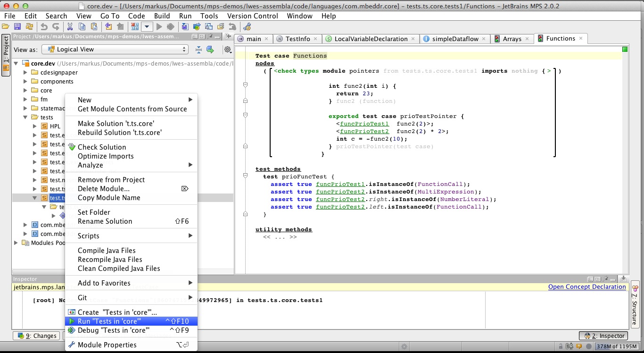Open the Structure side tool window

635,303
